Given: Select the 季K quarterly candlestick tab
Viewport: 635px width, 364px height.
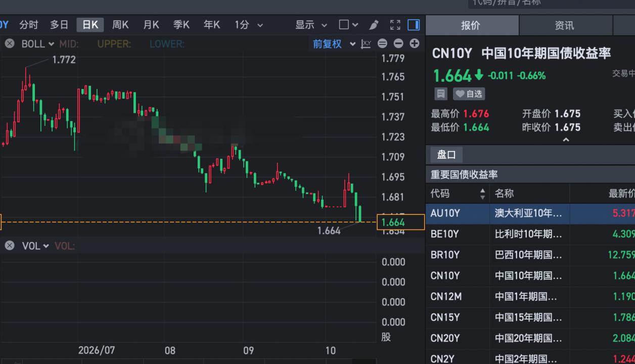Looking at the screenshot, I should coord(181,25).
